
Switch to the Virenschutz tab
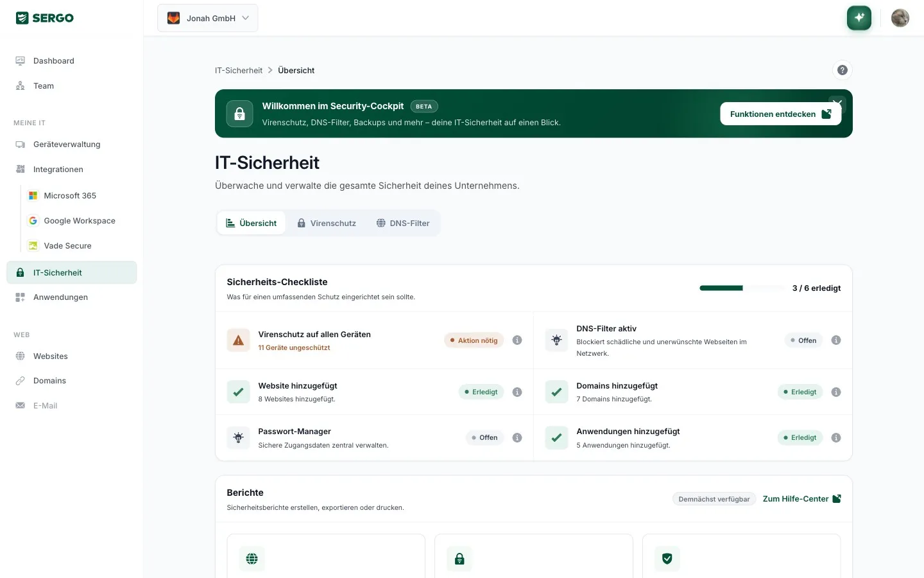(327, 223)
